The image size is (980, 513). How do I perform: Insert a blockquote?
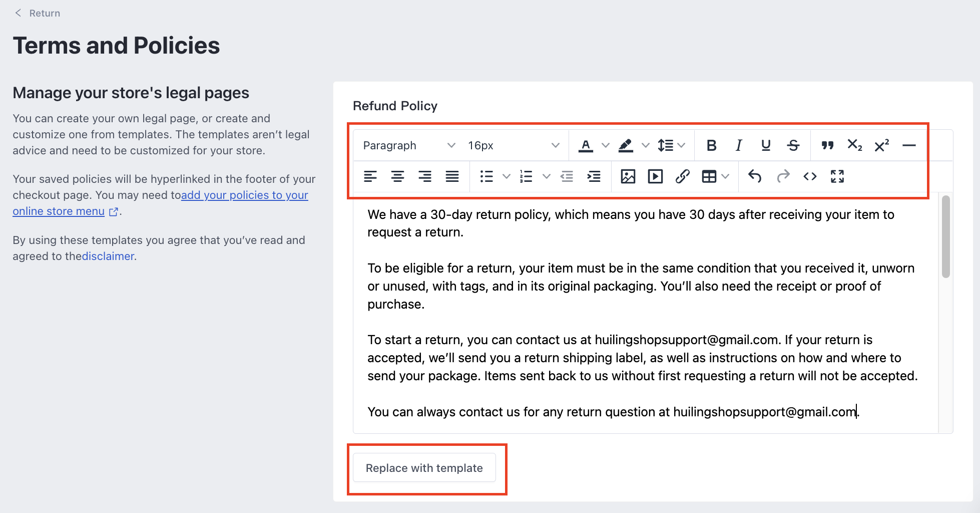pyautogui.click(x=827, y=146)
